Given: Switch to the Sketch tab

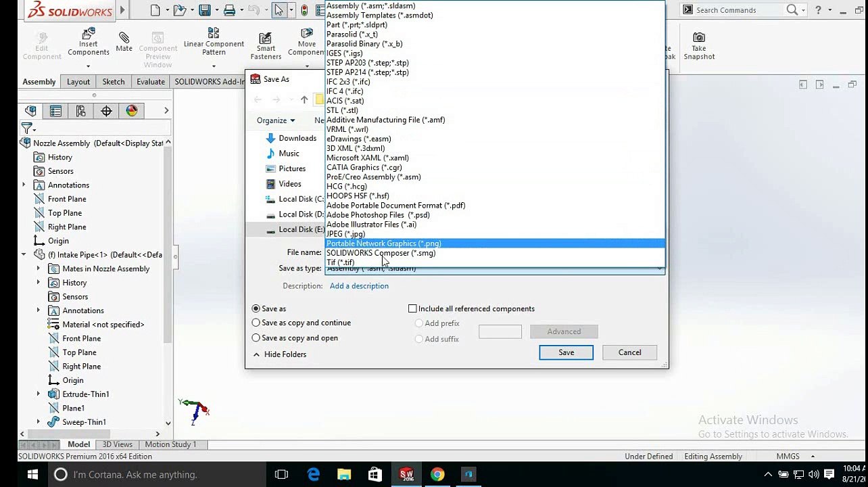Looking at the screenshot, I should (x=113, y=82).
